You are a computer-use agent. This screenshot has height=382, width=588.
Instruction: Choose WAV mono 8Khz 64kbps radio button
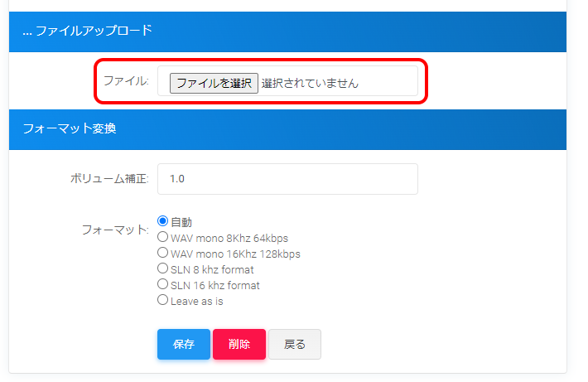click(x=163, y=237)
